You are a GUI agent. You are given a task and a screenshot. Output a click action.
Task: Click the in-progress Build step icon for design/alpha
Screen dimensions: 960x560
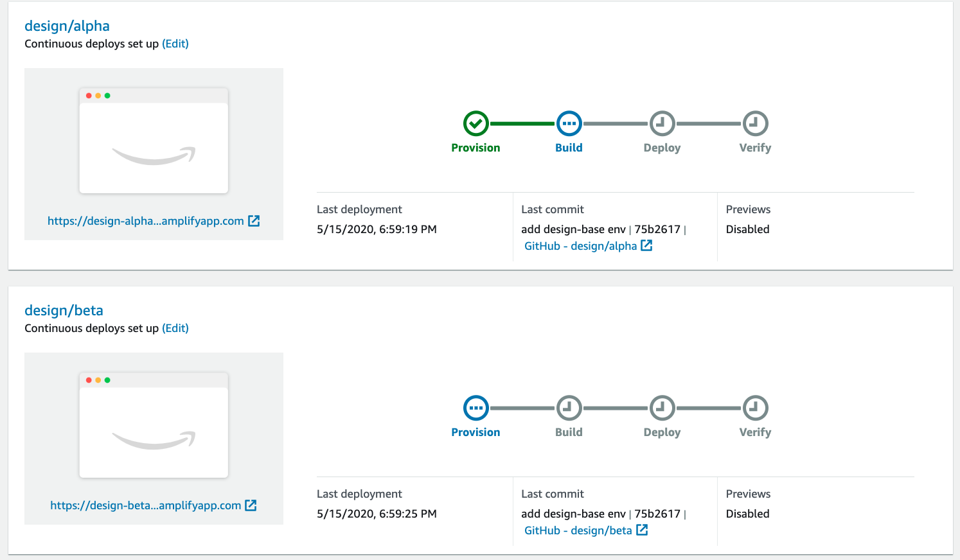(569, 123)
